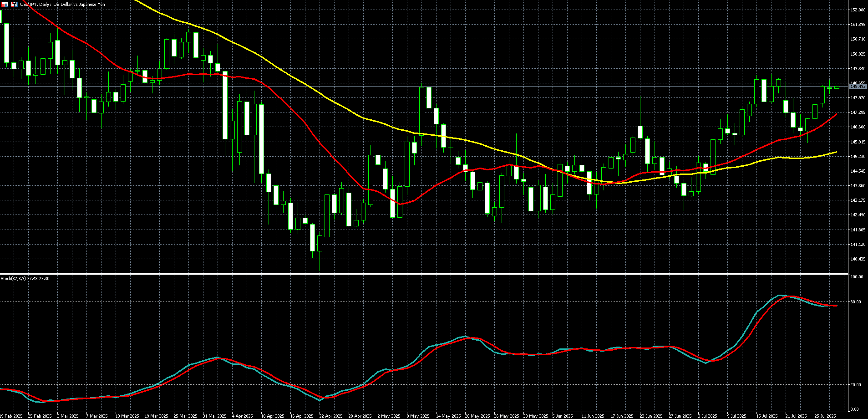Click the Depth of Market table icon
Screen dimensions: 868x419
pyautogui.click(x=5, y=4)
